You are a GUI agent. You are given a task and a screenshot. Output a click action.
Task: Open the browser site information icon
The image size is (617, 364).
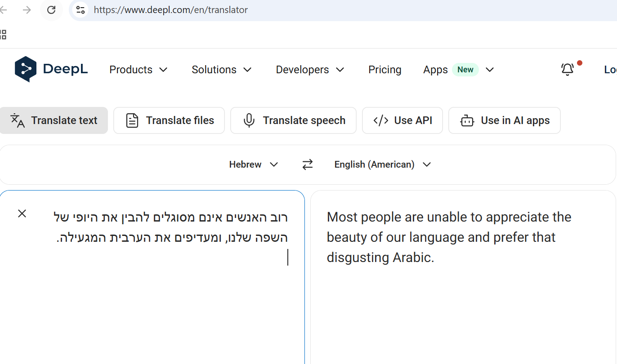[80, 9]
